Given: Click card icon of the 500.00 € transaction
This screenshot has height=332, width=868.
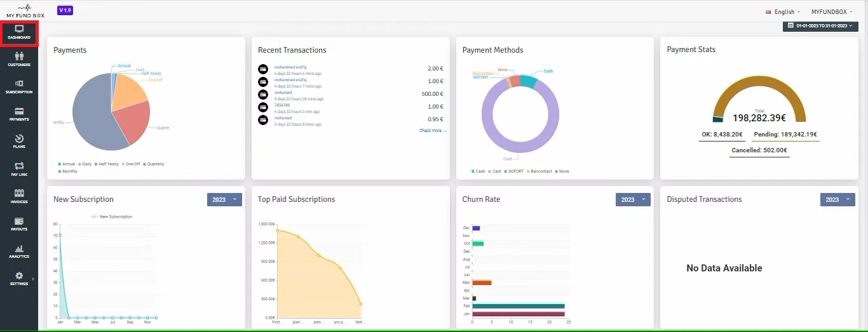Looking at the screenshot, I should [263, 94].
